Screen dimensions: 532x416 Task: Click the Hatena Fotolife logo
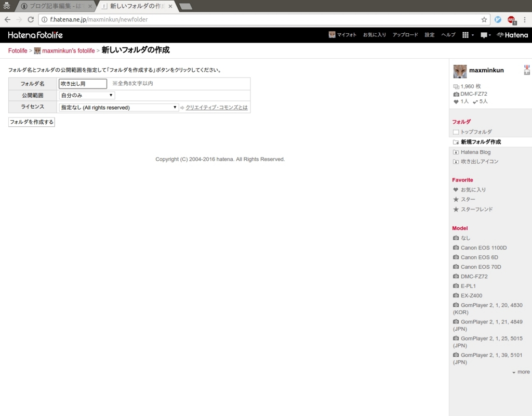(35, 35)
